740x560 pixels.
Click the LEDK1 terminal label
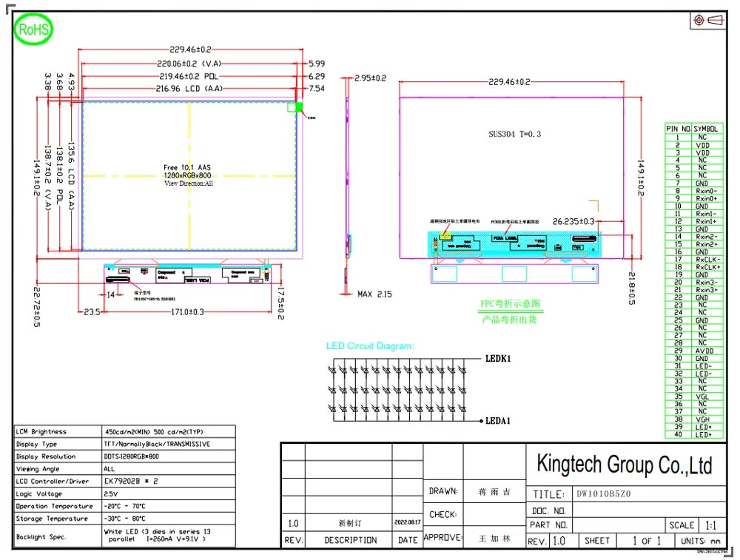[498, 359]
